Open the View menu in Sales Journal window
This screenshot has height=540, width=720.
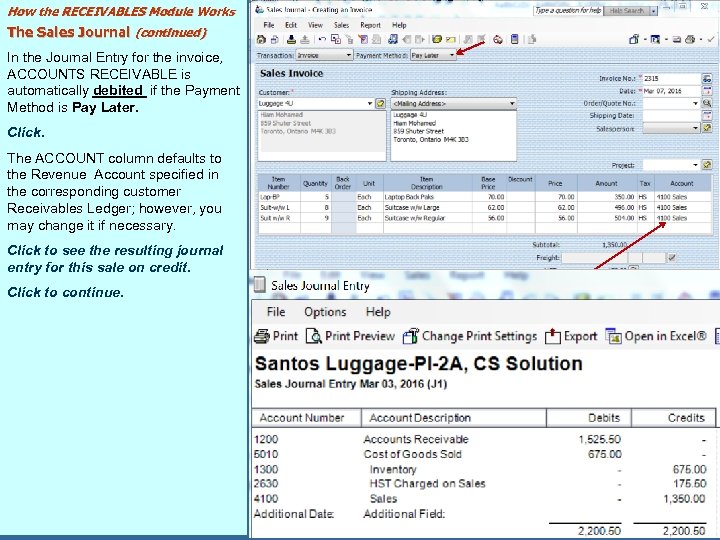click(x=315, y=25)
